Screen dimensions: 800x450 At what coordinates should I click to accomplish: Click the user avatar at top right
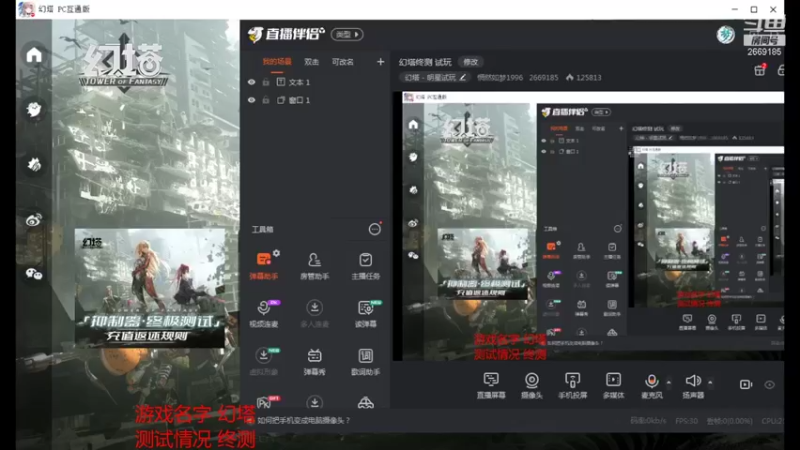(725, 35)
